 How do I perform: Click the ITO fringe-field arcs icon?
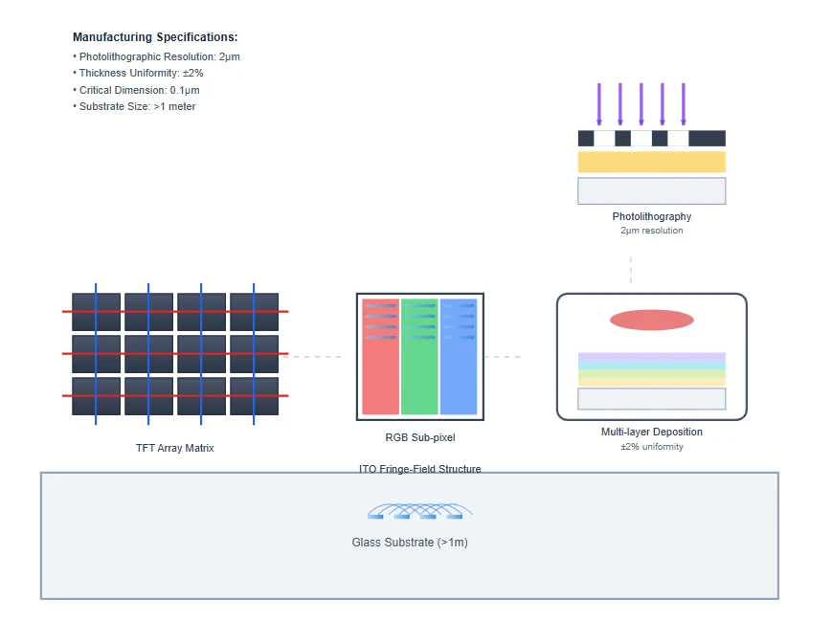pos(419,511)
